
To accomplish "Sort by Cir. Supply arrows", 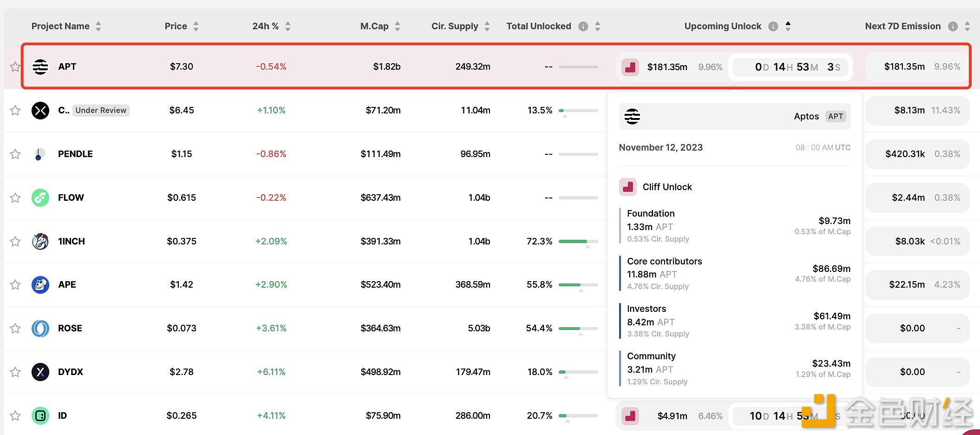I will point(487,26).
